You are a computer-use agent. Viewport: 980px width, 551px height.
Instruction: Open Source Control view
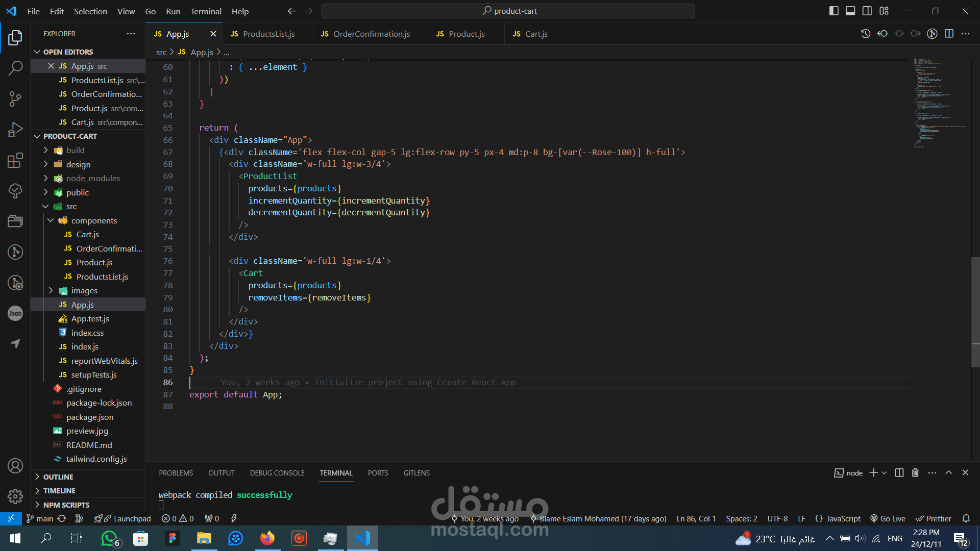(x=15, y=99)
